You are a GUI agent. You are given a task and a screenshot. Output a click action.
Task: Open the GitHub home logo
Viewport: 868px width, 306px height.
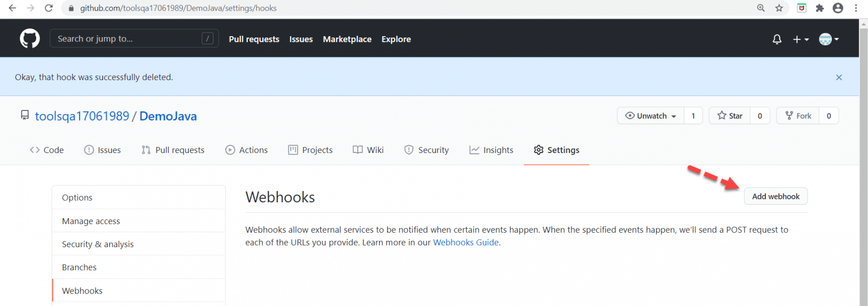pos(29,39)
